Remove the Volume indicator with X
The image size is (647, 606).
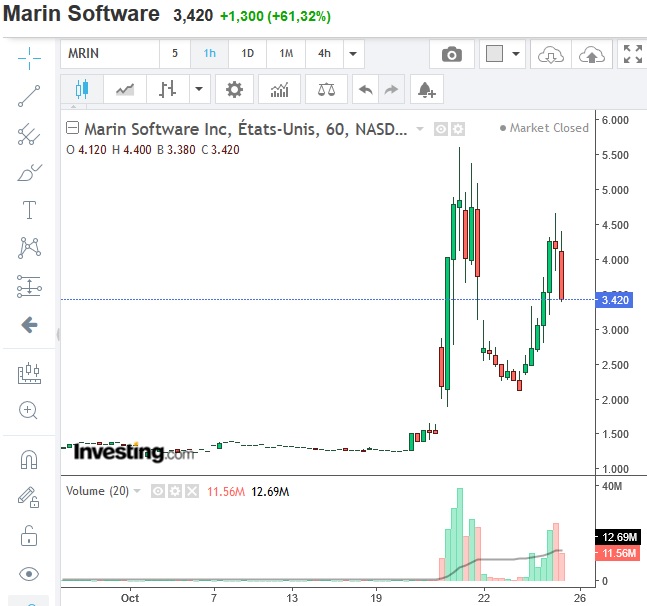[x=192, y=491]
